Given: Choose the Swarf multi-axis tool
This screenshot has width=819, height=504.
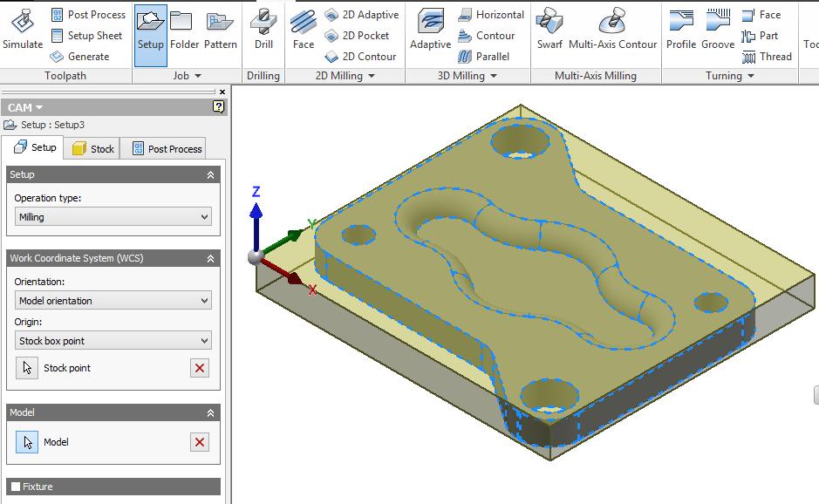Looking at the screenshot, I should [x=549, y=30].
